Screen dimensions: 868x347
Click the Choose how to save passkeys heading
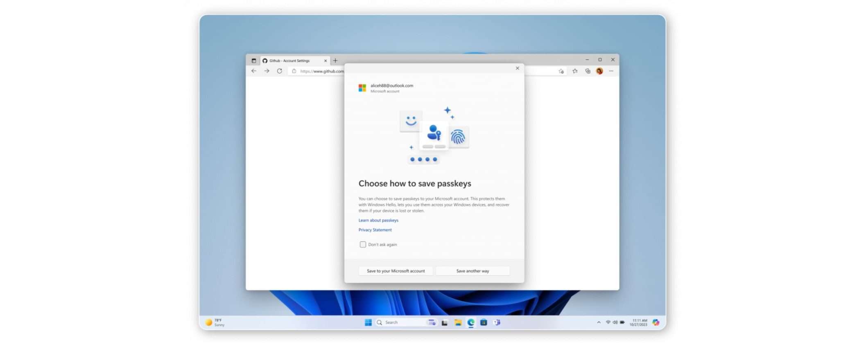415,183
